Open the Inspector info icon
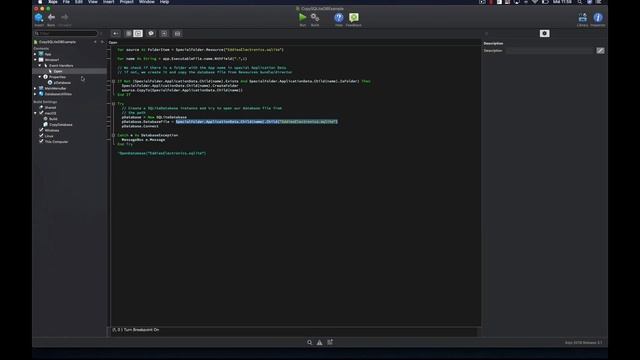This screenshot has height=360, width=640. pos(598,18)
